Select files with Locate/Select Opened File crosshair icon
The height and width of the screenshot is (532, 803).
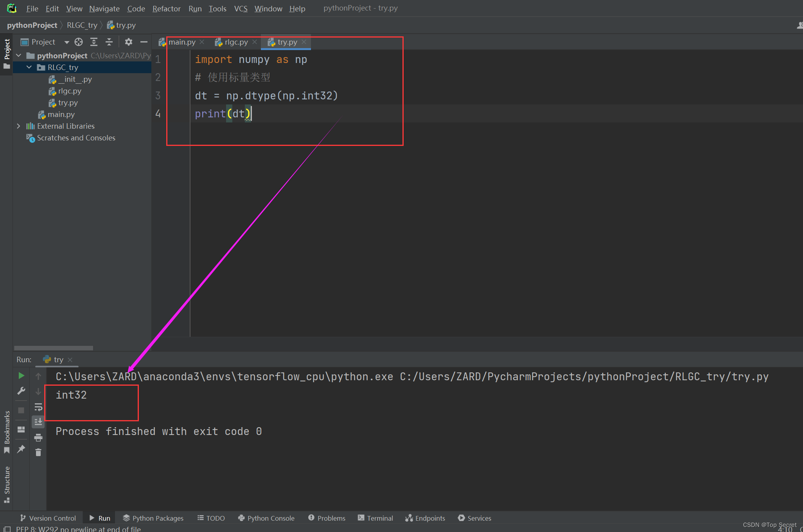79,42
